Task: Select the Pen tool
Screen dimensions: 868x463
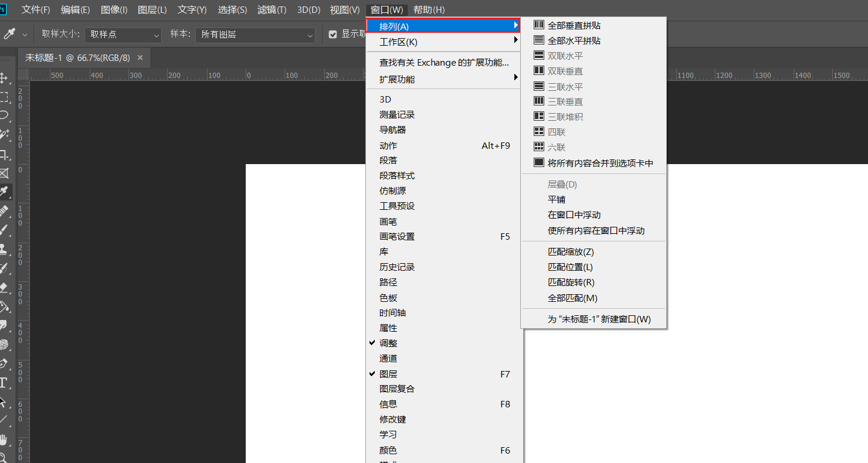Action: (4, 364)
